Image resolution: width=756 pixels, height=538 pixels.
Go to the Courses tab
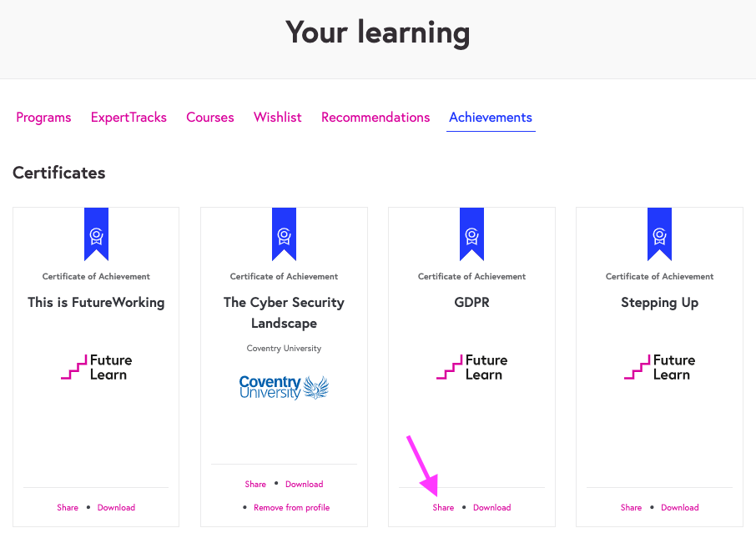pyautogui.click(x=210, y=118)
